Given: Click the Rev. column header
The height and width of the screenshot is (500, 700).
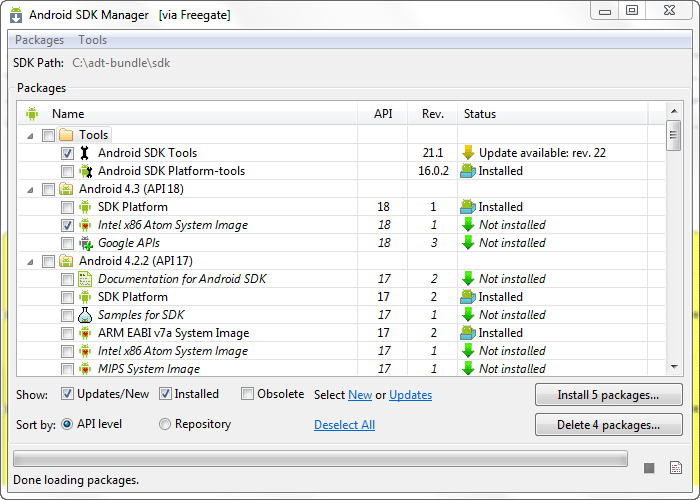Looking at the screenshot, I should pyautogui.click(x=433, y=114).
